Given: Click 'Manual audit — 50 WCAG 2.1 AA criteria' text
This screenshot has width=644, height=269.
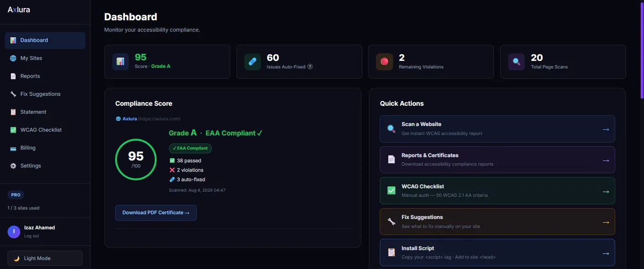Looking at the screenshot, I should 444,195.
